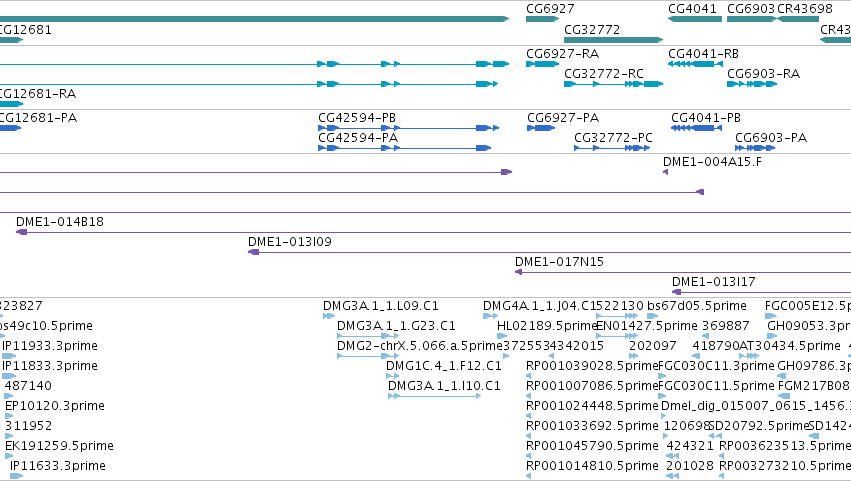Open the 202097 feature label
Image resolution: width=851 pixels, height=481 pixels.
tap(652, 346)
